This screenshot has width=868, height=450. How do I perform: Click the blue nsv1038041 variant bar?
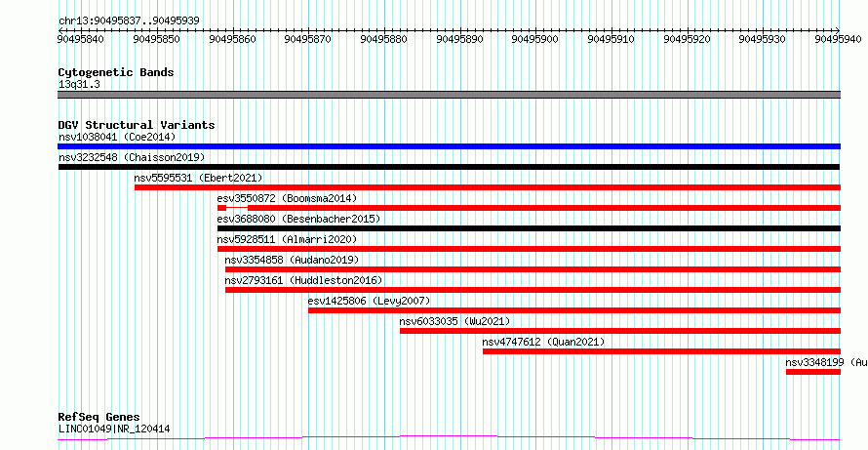click(449, 146)
